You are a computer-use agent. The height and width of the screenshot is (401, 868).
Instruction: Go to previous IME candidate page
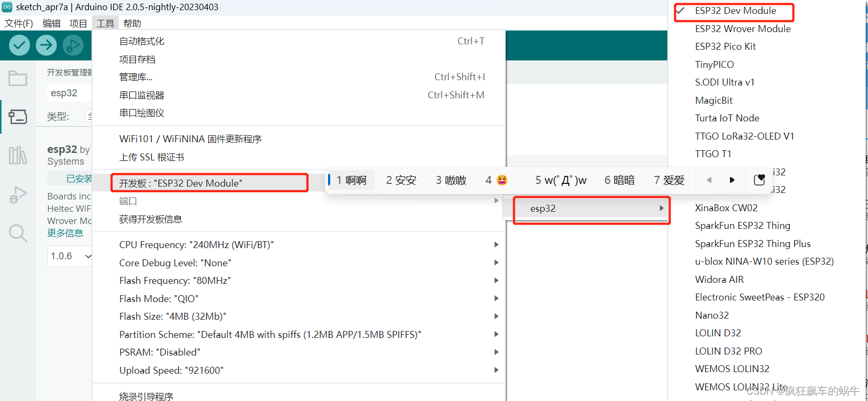pyautogui.click(x=709, y=180)
